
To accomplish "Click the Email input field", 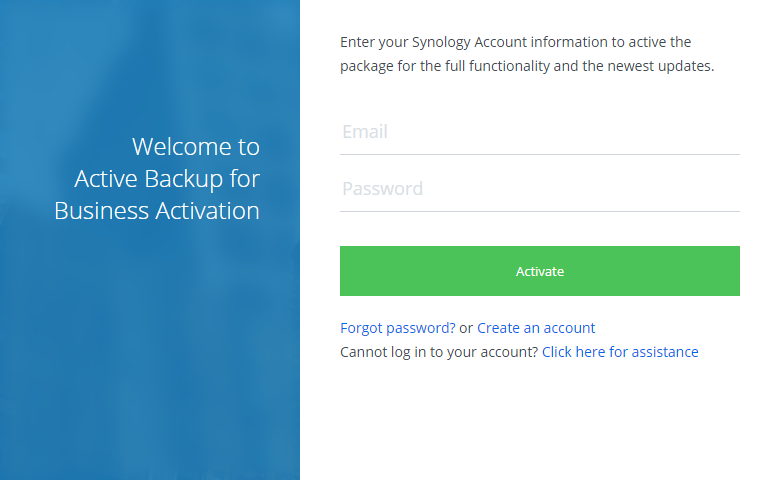I will pyautogui.click(x=539, y=132).
